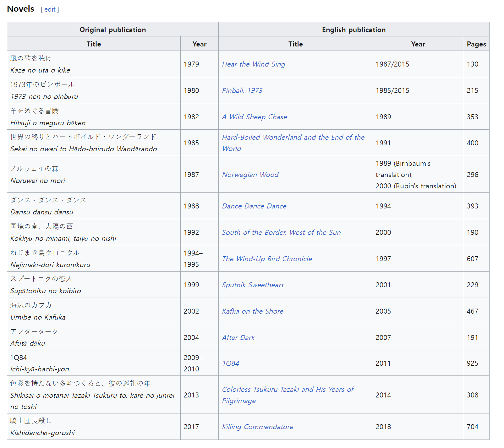The width and height of the screenshot is (504, 448).
Task: Click the original year 2002 cell
Action: (200, 311)
